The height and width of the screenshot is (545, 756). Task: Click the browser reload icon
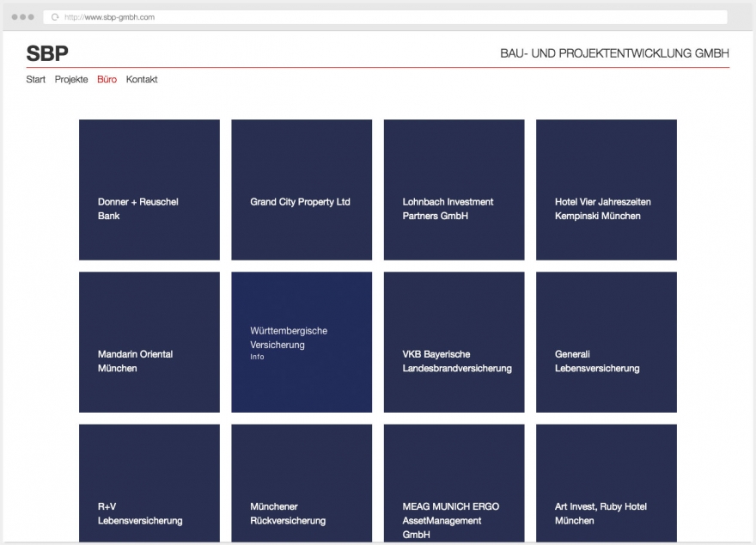[55, 17]
